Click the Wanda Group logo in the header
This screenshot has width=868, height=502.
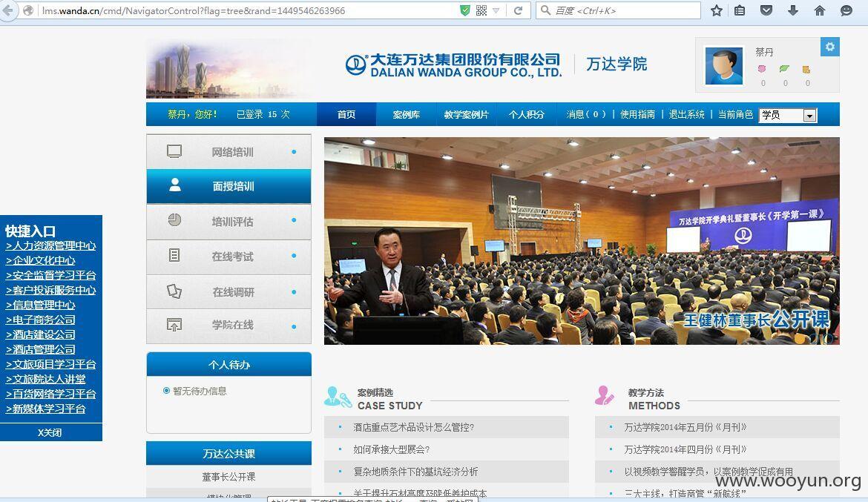point(453,65)
